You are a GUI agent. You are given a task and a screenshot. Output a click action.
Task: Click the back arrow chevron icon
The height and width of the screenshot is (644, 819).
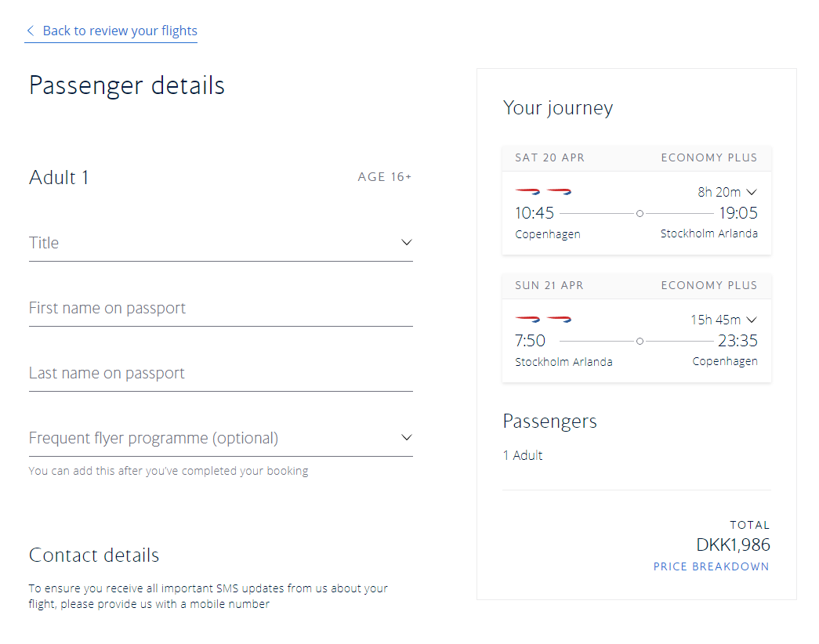[31, 31]
